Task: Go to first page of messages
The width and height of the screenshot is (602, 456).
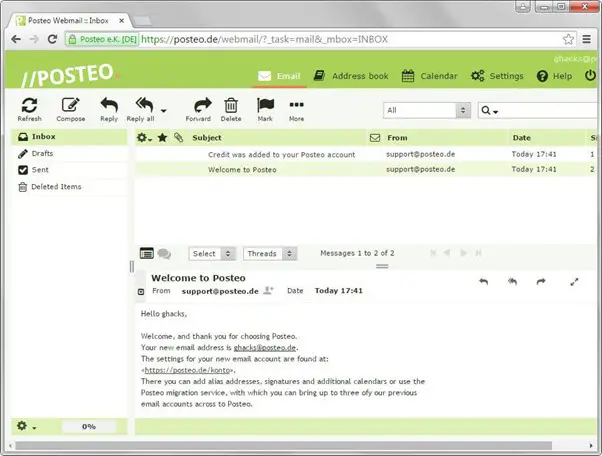Action: (433, 253)
